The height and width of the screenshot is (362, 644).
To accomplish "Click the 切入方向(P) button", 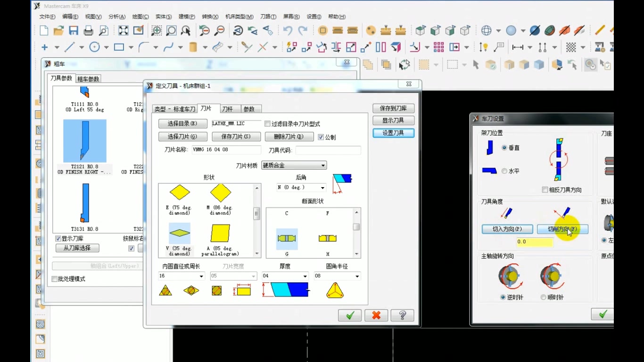I will (x=507, y=229).
